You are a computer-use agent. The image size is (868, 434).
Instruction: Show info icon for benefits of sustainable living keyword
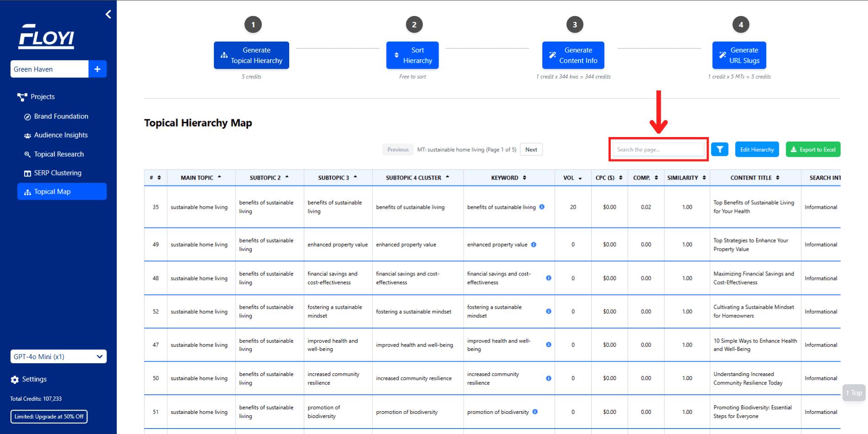click(x=542, y=206)
